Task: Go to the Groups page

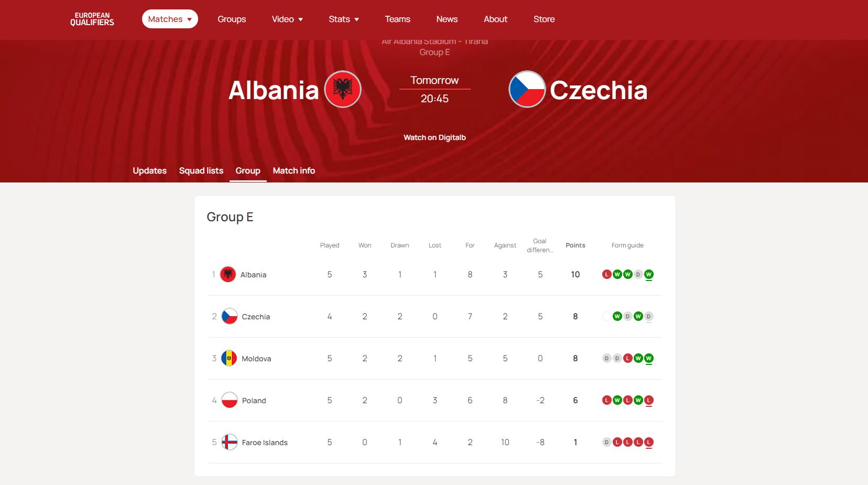Action: (x=232, y=19)
